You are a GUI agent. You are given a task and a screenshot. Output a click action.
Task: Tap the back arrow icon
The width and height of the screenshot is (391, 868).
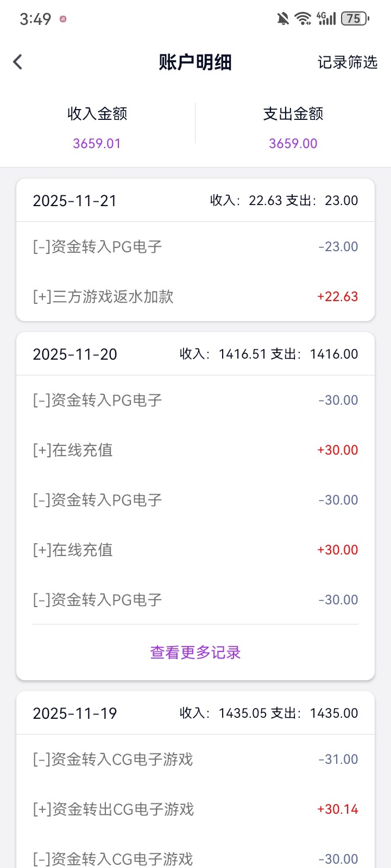18,62
